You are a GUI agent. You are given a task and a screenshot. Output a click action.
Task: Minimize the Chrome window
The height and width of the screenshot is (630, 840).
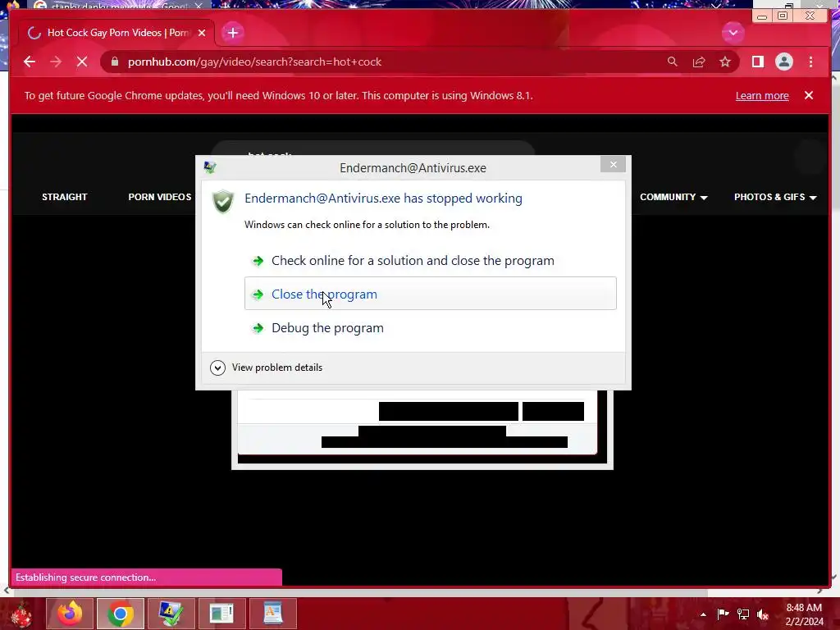[762, 16]
